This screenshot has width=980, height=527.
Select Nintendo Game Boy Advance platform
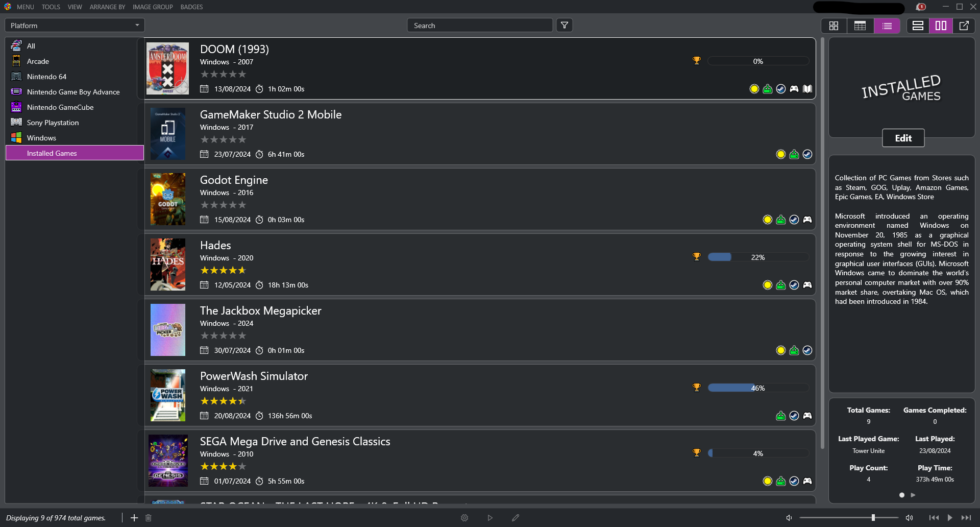pos(75,92)
